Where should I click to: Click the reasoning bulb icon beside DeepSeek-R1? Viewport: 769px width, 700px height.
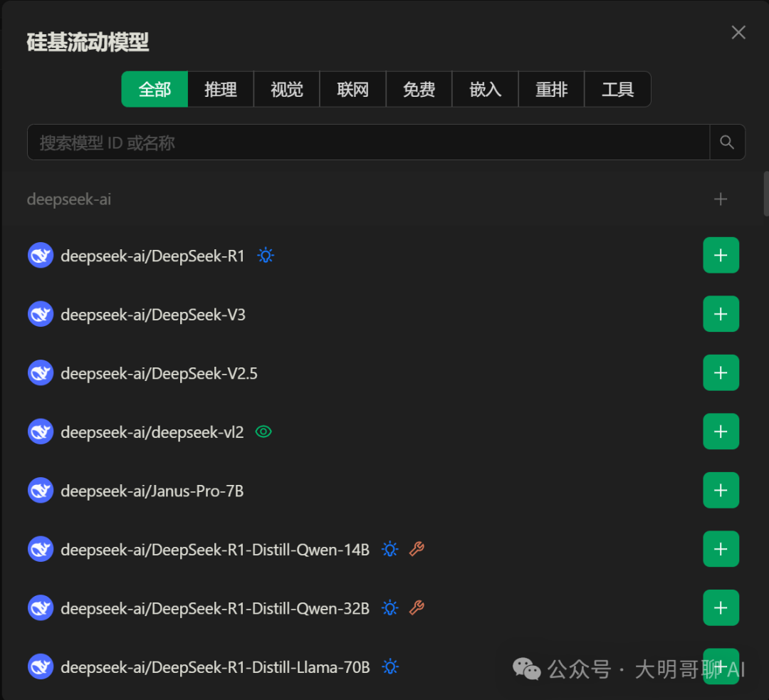tap(266, 255)
